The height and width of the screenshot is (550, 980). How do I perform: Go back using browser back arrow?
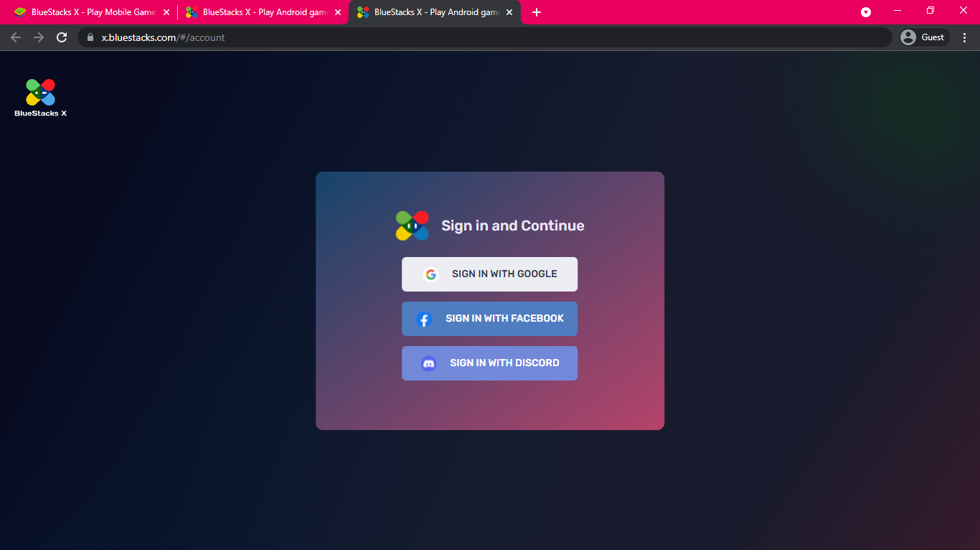(x=16, y=37)
